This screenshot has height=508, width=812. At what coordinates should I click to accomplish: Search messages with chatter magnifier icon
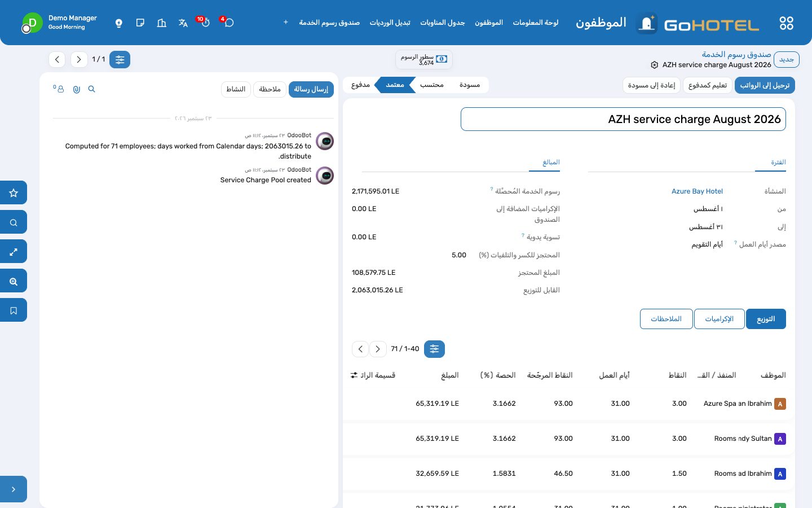pyautogui.click(x=92, y=89)
